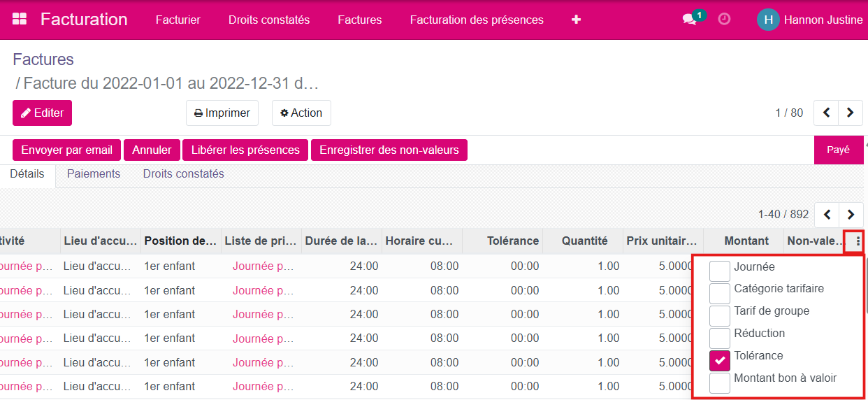Open the conversations chat icon
This screenshot has height=400, width=868.
[690, 20]
